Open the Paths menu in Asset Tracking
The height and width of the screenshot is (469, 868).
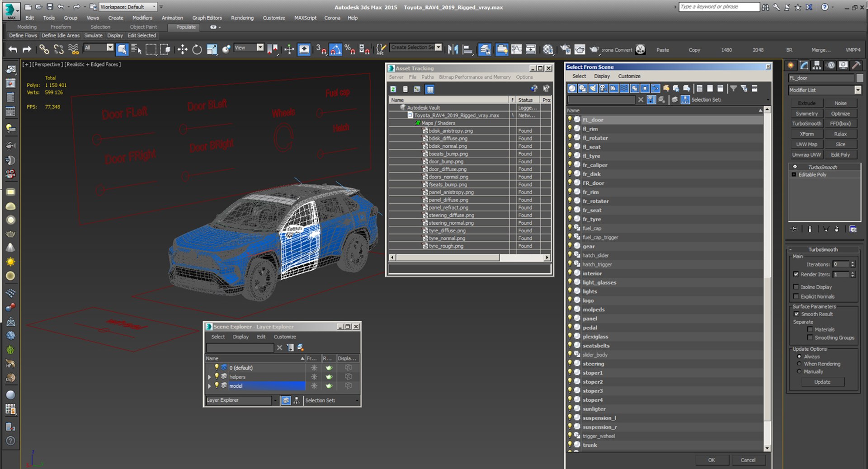(427, 77)
